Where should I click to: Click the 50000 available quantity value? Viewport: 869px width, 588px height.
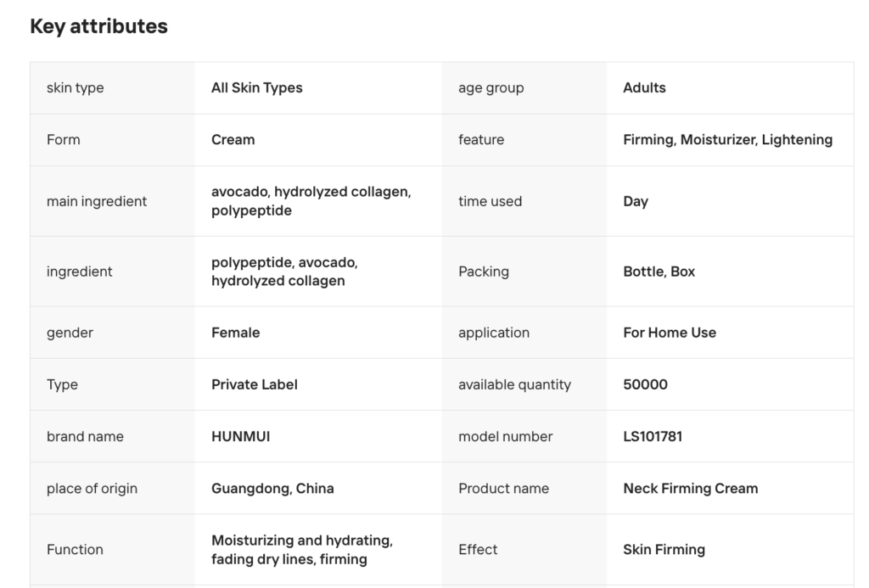tap(645, 384)
